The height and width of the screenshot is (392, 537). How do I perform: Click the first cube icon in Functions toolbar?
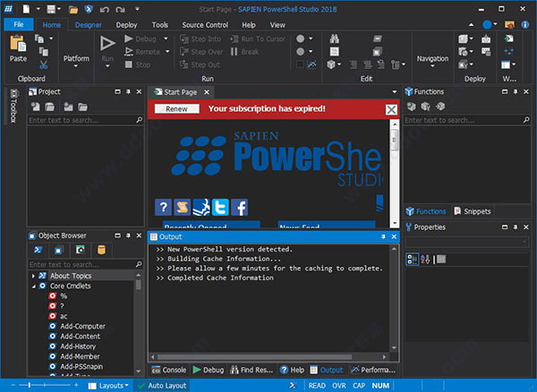[411, 107]
